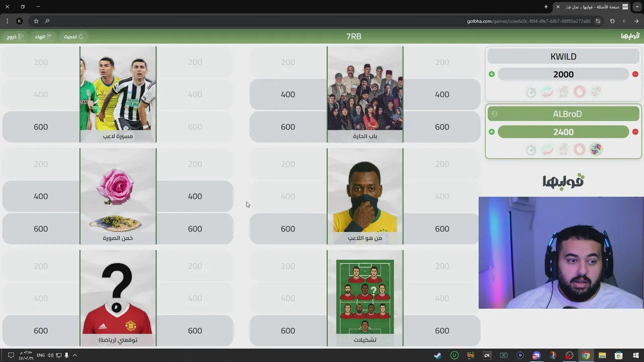This screenshot has height=362, width=644.
Task: Pick 600 left of مسيرة لاعب card
Action: pyautogui.click(x=41, y=127)
